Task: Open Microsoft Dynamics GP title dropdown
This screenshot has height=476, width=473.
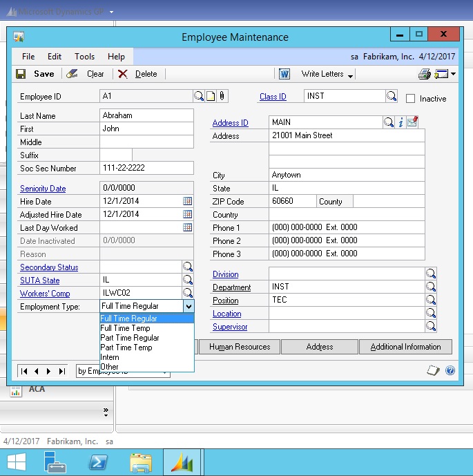Action: pyautogui.click(x=111, y=12)
